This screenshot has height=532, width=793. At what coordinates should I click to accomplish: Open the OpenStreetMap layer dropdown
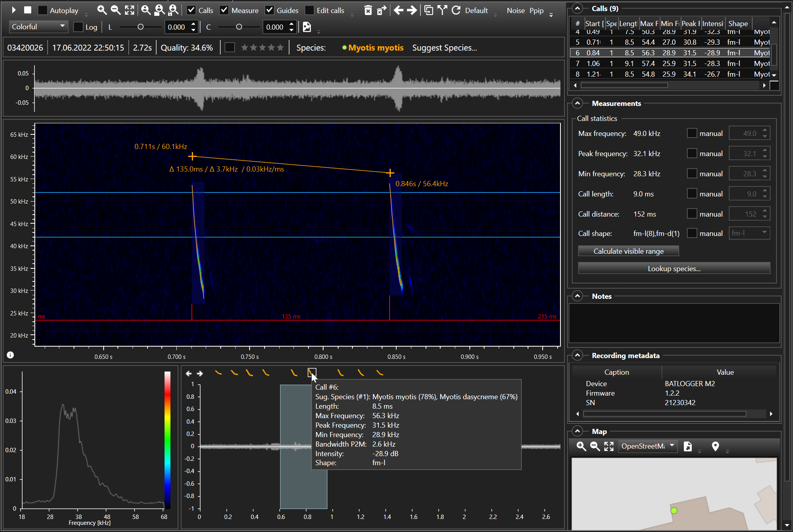[x=647, y=446]
